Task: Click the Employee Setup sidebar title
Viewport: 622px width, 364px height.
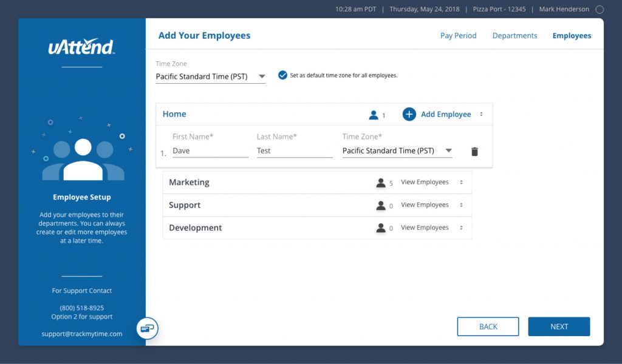Action: (x=82, y=197)
